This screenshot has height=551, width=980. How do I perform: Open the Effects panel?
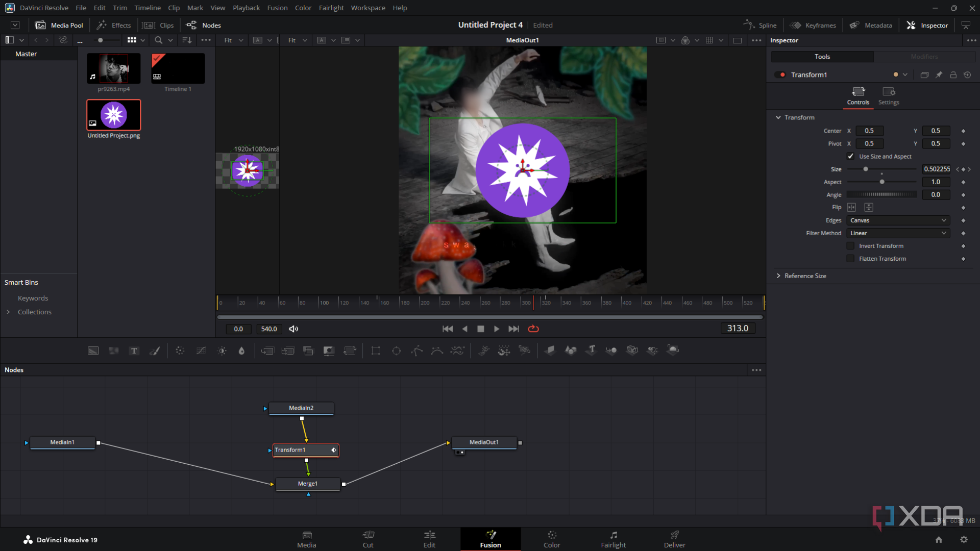click(114, 25)
